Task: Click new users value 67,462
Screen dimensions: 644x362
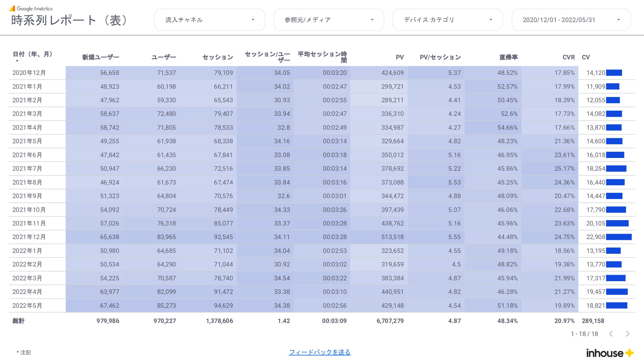Action: click(110, 305)
